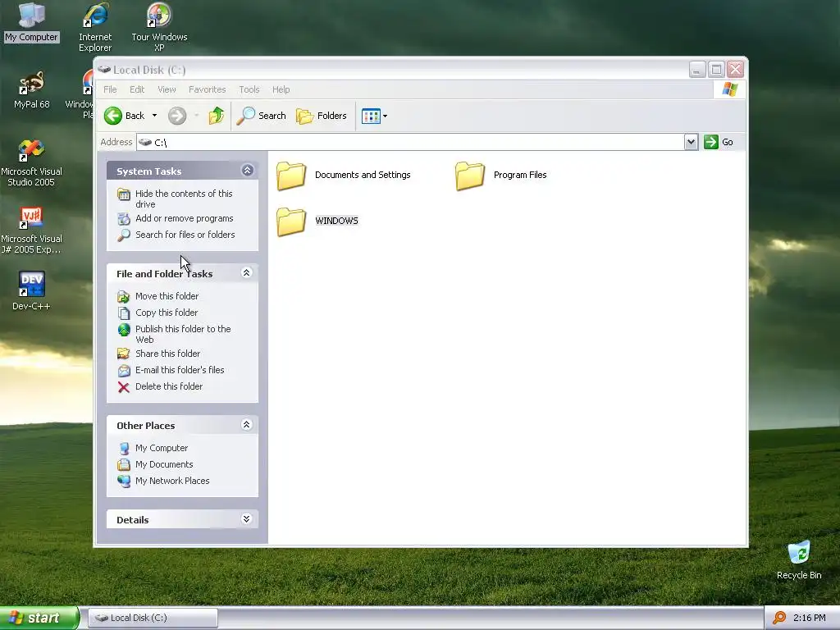Select My Computer desktop icon
The image size is (840, 630).
point(32,22)
